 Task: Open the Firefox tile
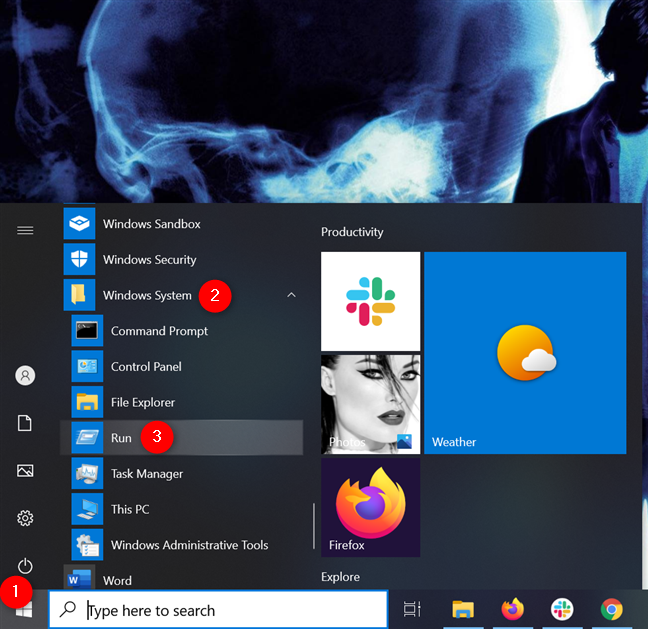370,507
